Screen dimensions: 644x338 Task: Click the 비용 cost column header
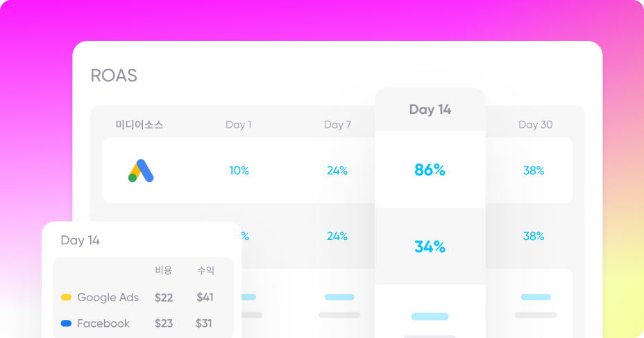click(164, 270)
